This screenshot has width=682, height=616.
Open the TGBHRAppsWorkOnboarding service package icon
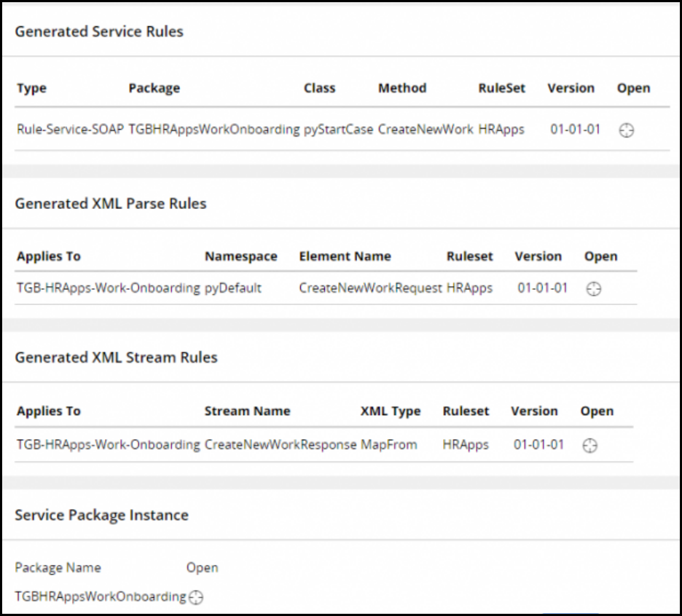pos(195,597)
